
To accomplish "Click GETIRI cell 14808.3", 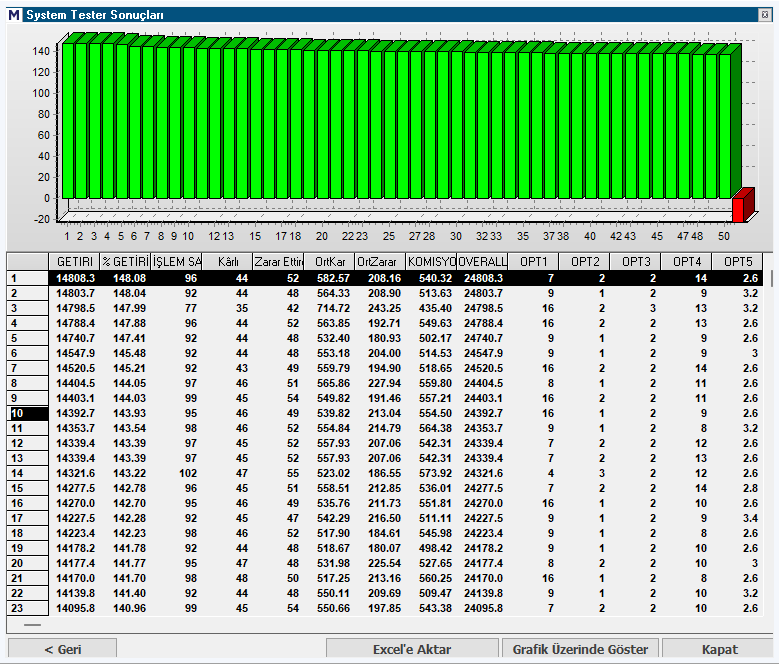I will [75, 278].
